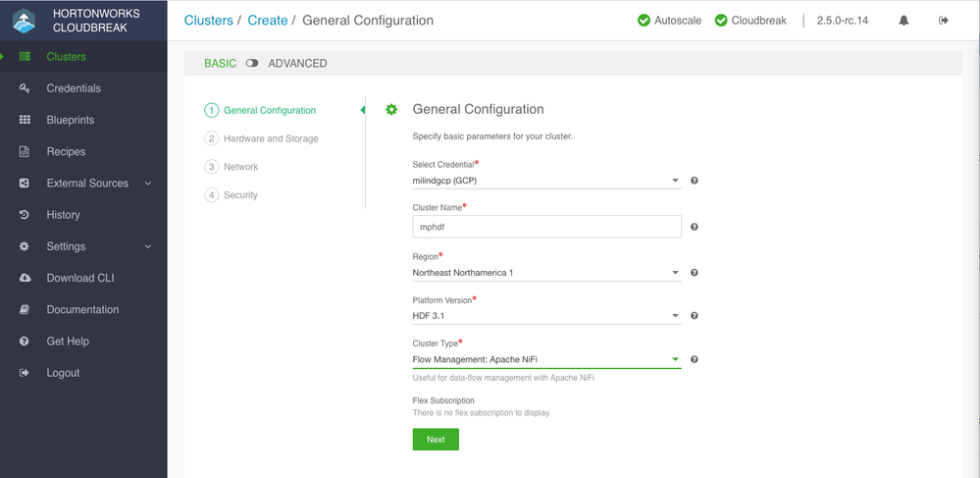Click the Hortonworks Cloudbreak logo
This screenshot has height=478, width=980.
click(25, 21)
